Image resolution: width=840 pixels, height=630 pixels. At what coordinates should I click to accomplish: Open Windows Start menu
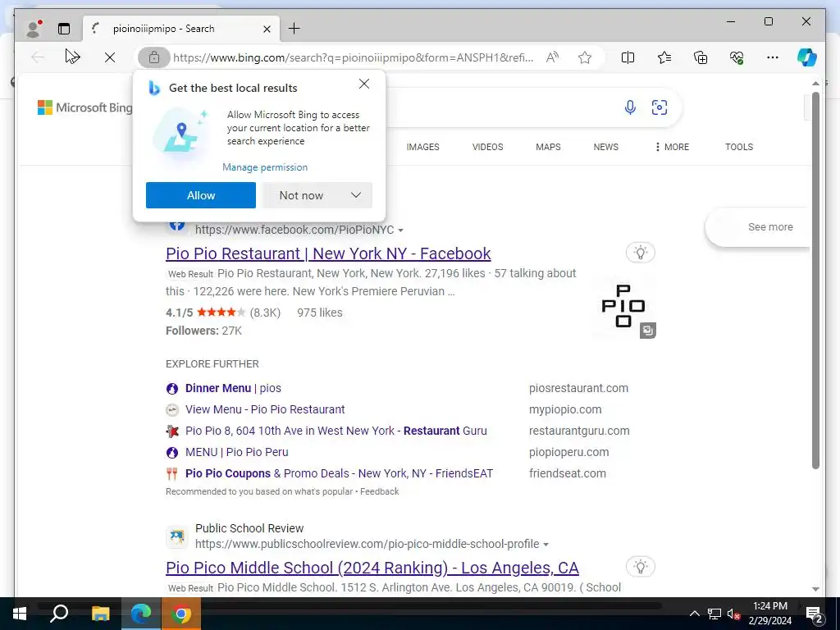(20, 614)
